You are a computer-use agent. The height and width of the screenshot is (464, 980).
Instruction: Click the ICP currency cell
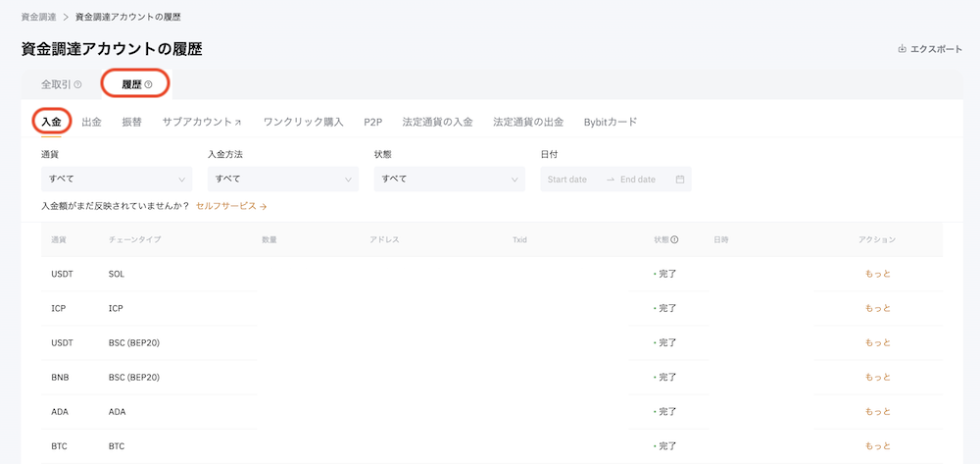59,308
